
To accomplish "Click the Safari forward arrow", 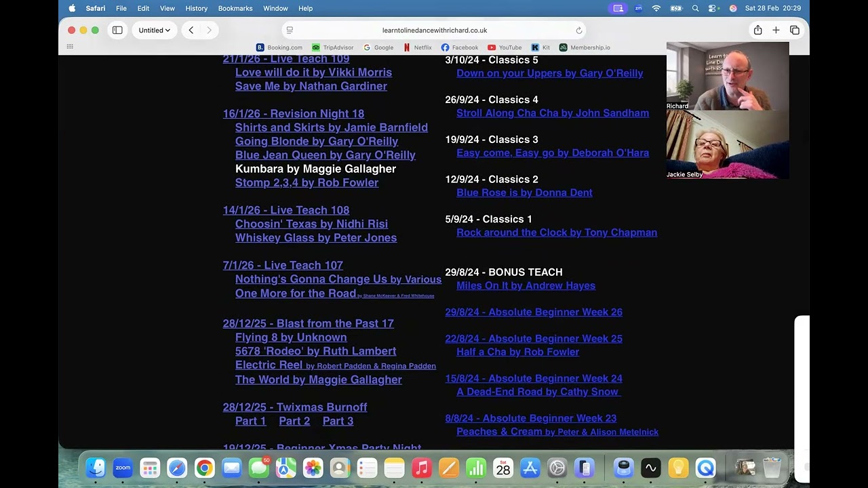I will [209, 30].
